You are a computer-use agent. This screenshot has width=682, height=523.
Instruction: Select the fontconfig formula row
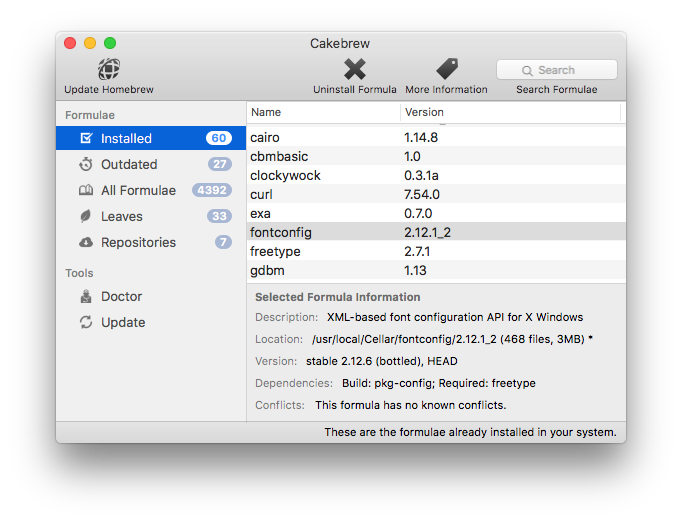436,232
